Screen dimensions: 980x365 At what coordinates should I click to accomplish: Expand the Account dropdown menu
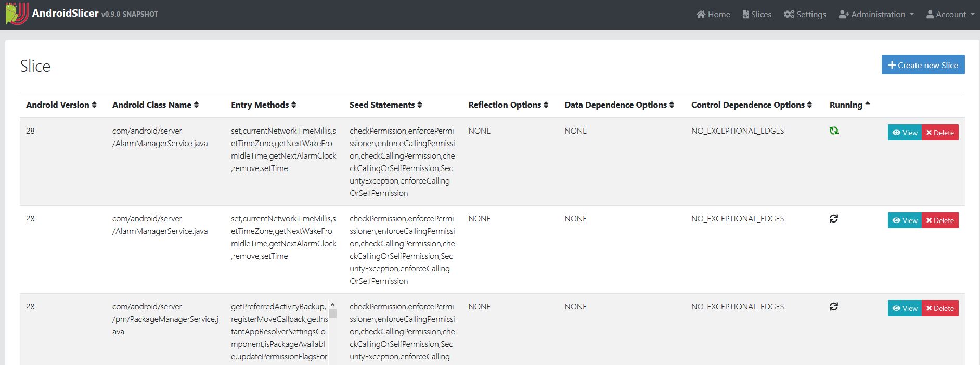(950, 15)
